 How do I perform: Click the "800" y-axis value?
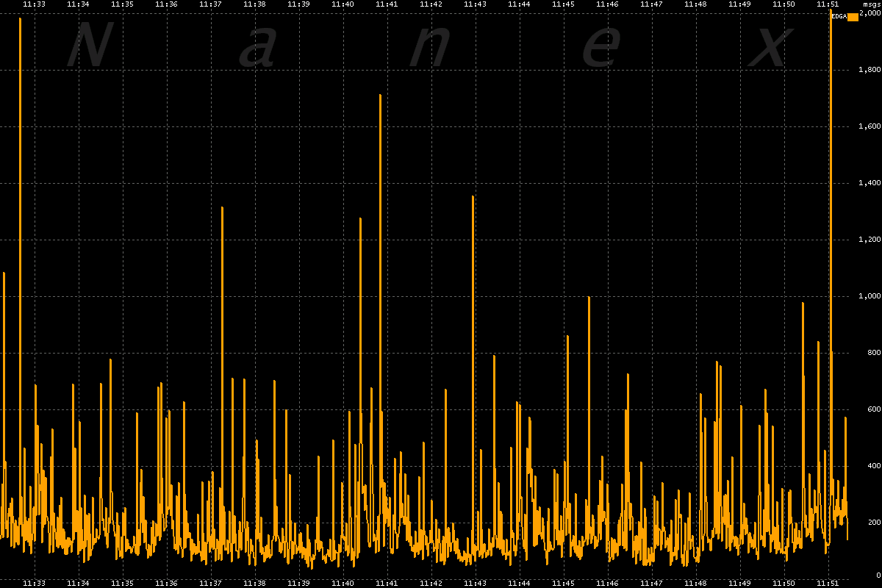873,354
